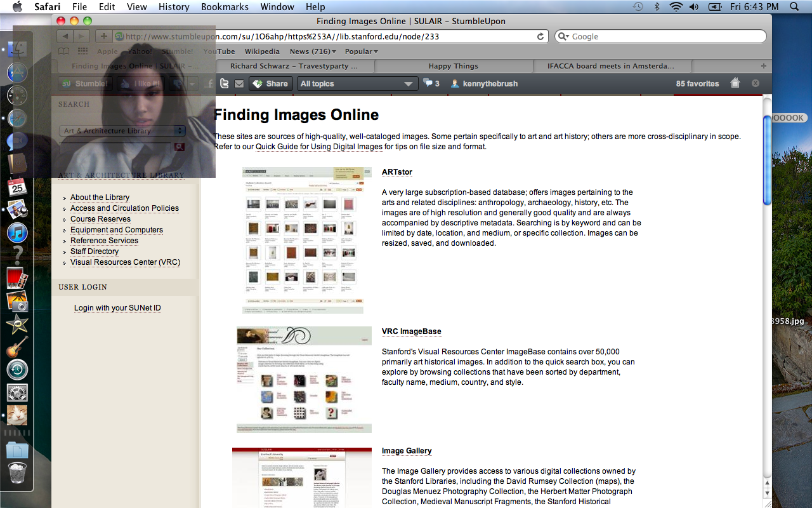Open iCal calendar in the dock
This screenshot has width=812, height=508.
click(x=17, y=187)
